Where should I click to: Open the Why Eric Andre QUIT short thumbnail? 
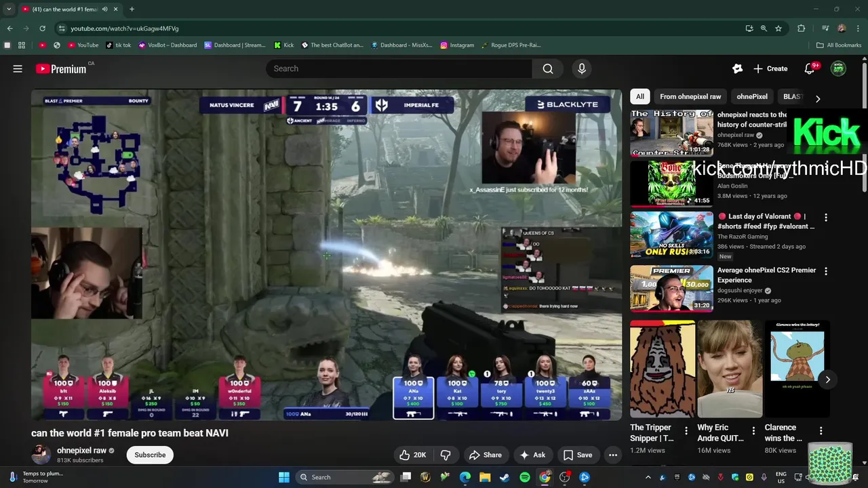(730, 369)
